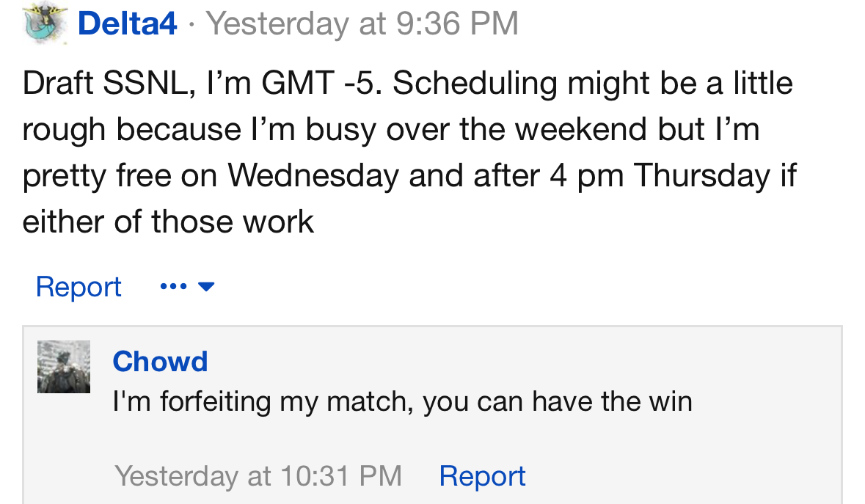Select Chowd's forfeiting message text
The image size is (865, 504).
[402, 401]
